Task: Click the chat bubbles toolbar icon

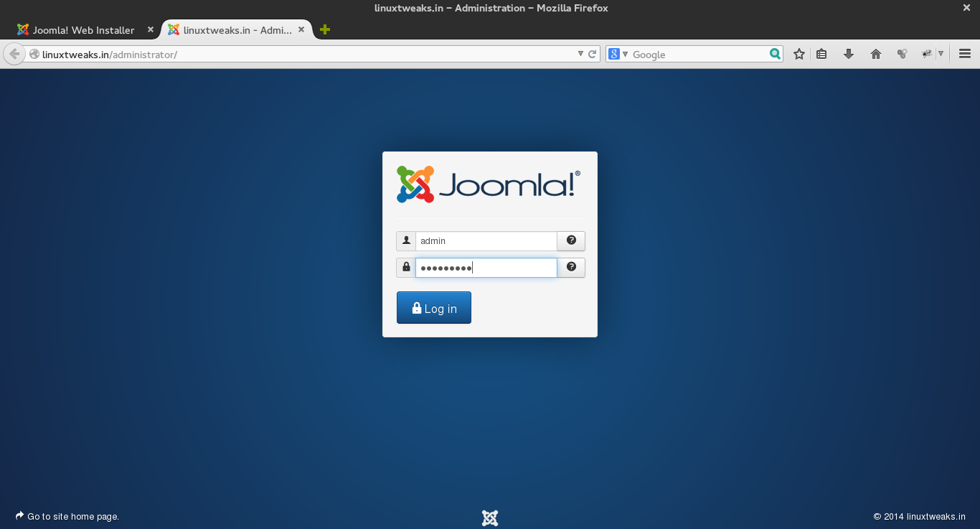Action: click(903, 54)
